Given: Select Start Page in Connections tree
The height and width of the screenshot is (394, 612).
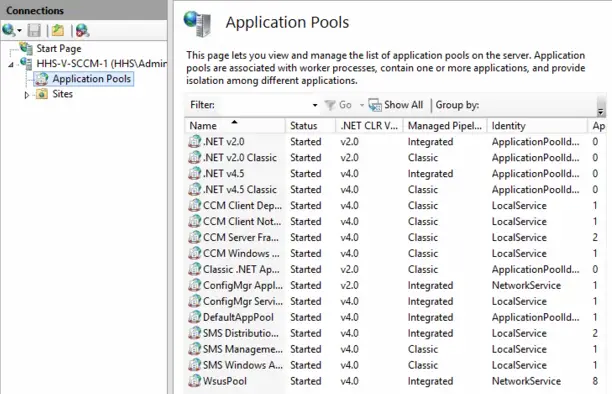Looking at the screenshot, I should (59, 48).
